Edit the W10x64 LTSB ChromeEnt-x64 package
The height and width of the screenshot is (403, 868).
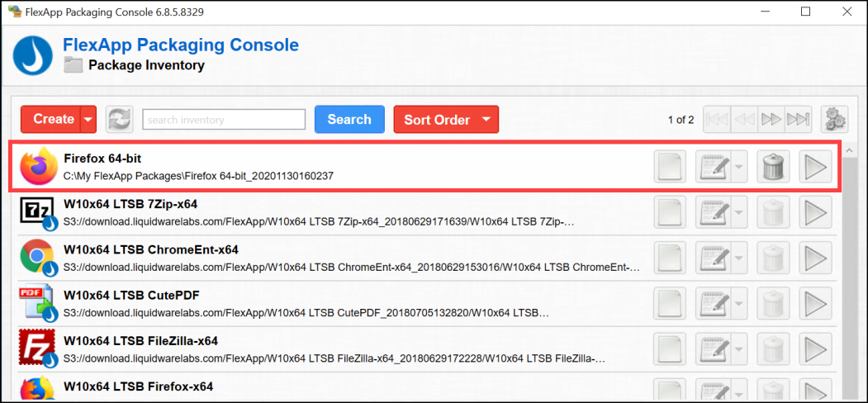(x=712, y=258)
